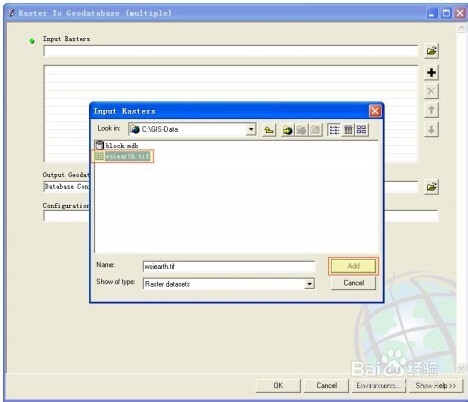
Task: Switch to List view in file dialog
Action: 334,130
